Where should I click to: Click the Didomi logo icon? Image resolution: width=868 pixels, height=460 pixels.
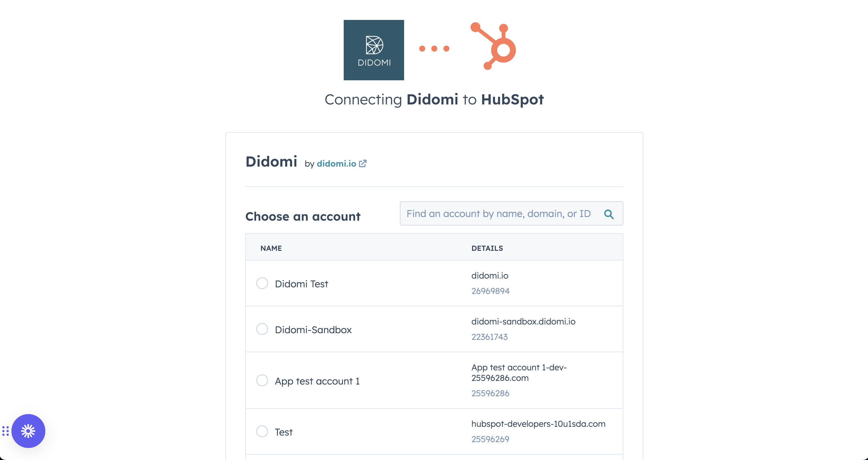tap(374, 50)
